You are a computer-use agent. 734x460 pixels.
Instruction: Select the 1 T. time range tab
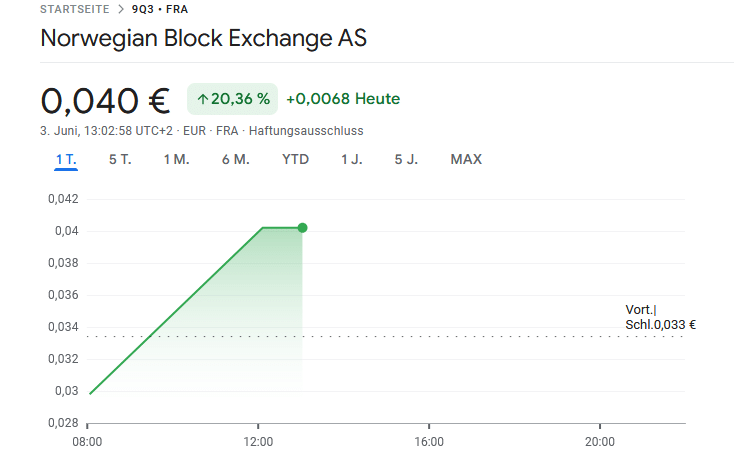(66, 159)
